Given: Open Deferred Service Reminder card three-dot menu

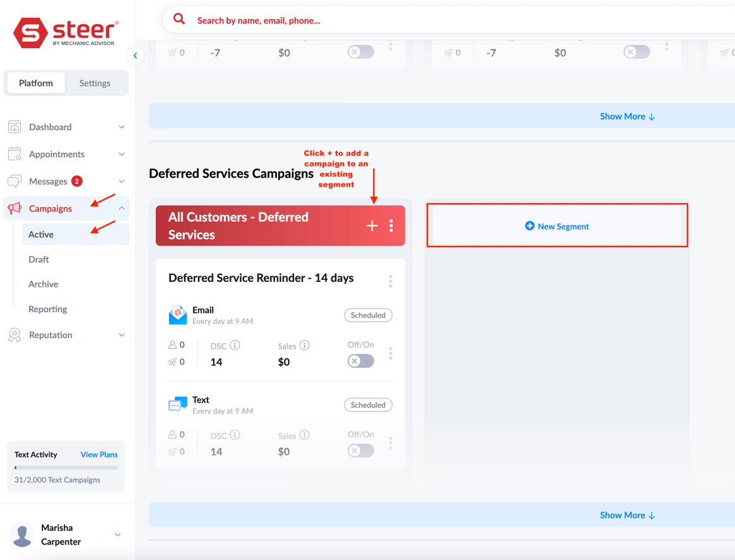Looking at the screenshot, I should pyautogui.click(x=390, y=281).
